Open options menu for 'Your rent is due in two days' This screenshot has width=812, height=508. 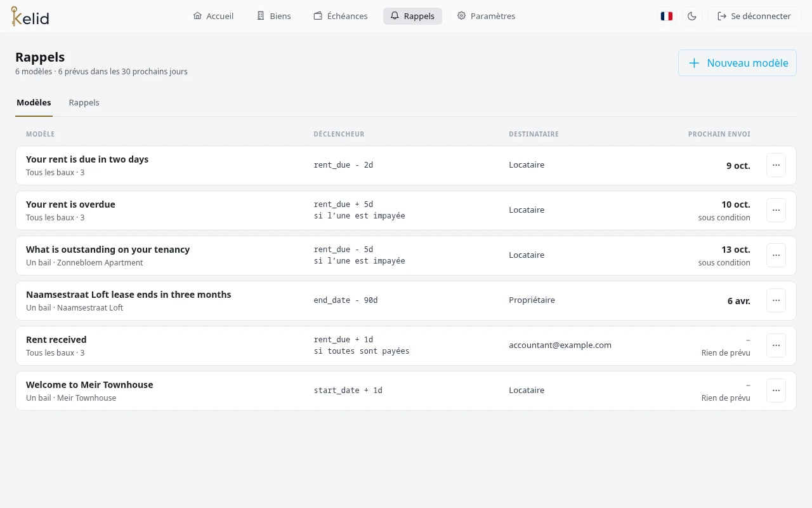tap(776, 165)
